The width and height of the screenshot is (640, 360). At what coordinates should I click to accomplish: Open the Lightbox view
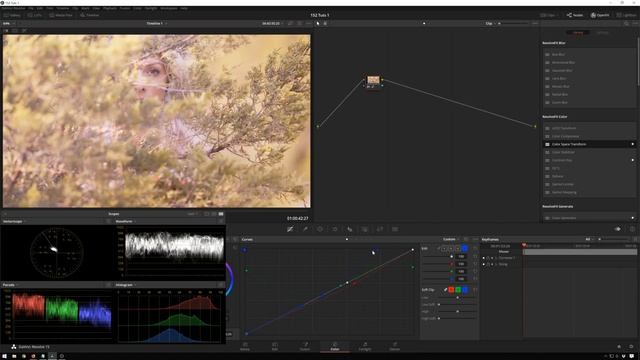coord(627,15)
